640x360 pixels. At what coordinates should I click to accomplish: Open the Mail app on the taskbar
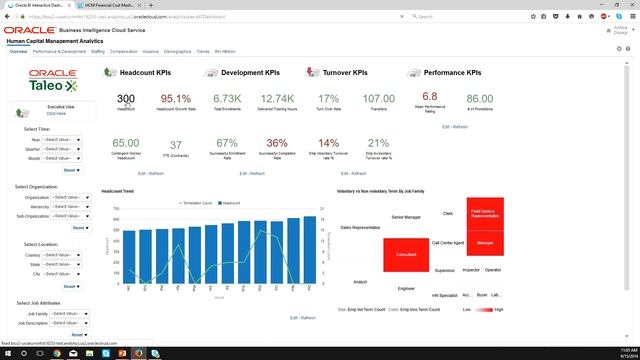tap(73, 353)
